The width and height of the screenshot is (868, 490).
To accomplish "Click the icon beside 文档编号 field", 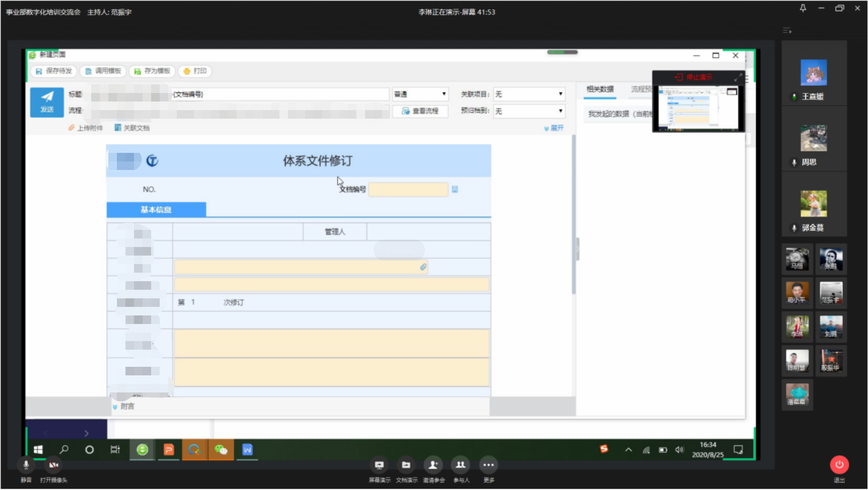I will click(x=455, y=189).
